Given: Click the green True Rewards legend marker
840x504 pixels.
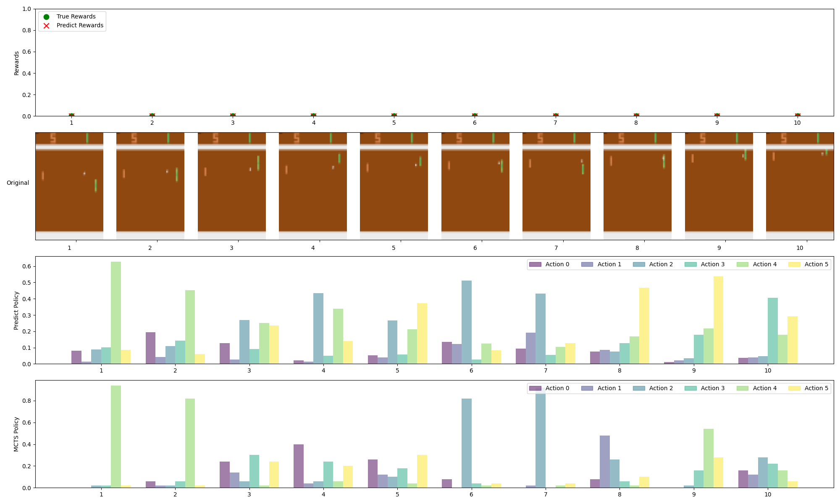Looking at the screenshot, I should coord(46,17).
